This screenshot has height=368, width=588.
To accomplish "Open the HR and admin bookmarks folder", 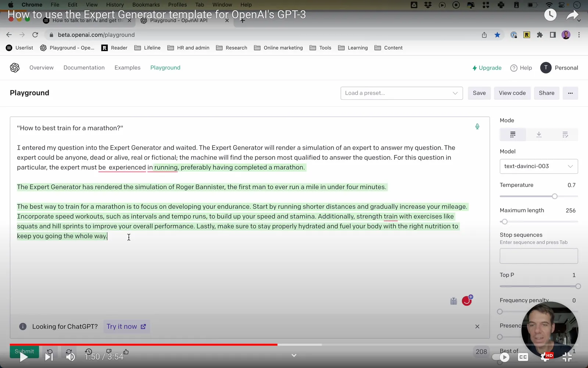I will pos(188,48).
